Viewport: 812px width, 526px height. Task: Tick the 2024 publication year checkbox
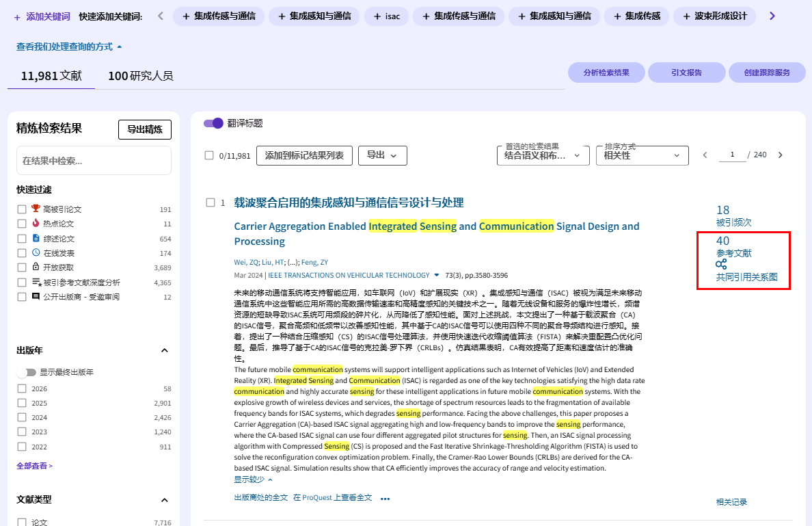[22, 417]
